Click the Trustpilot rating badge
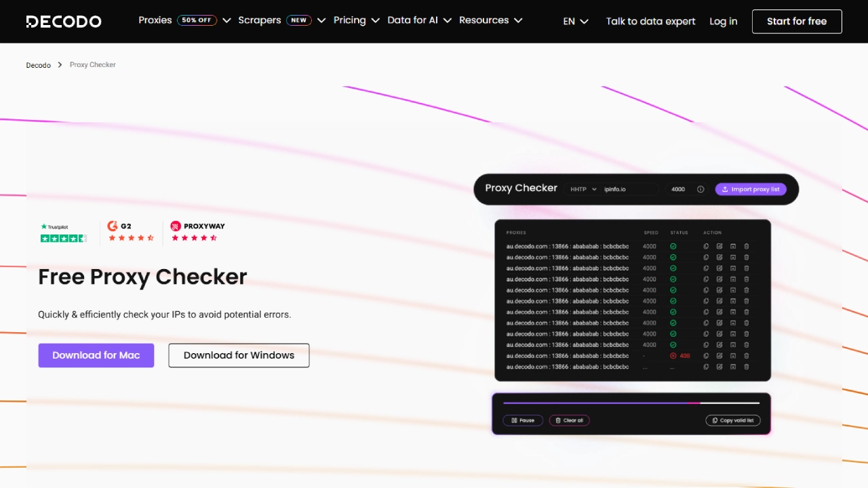Screen dimensions: 868x488 tap(64, 232)
